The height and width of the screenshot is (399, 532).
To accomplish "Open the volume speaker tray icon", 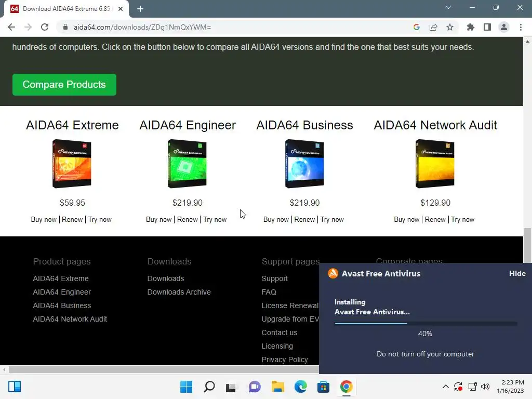I will [485, 387].
